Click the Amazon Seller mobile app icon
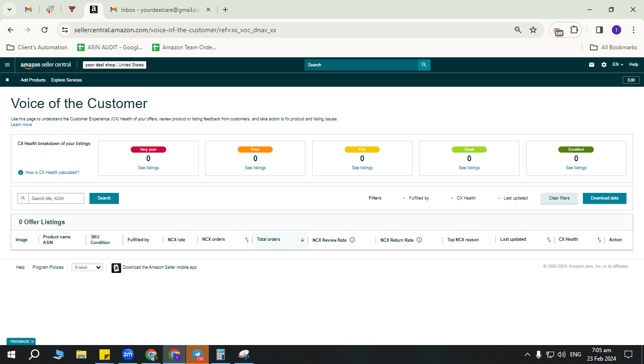 click(116, 268)
